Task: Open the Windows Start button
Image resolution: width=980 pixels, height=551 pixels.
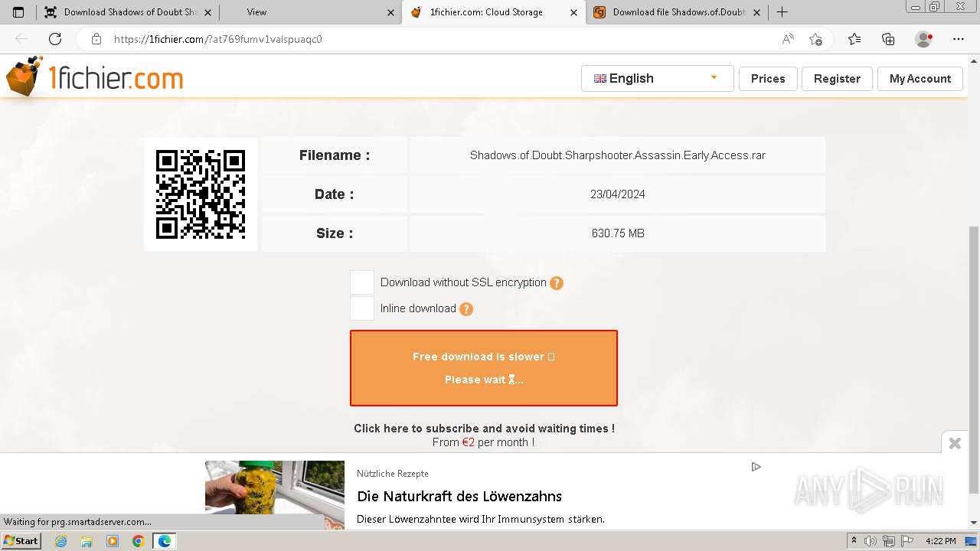Action: (21, 541)
